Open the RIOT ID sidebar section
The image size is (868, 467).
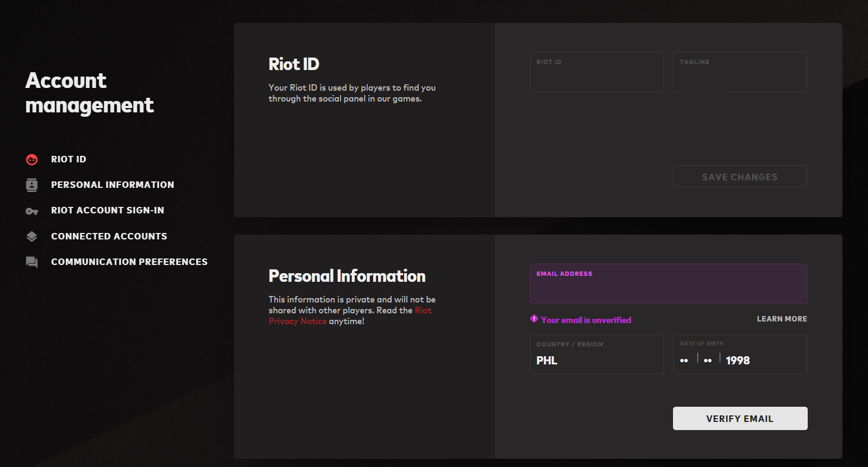coord(68,159)
